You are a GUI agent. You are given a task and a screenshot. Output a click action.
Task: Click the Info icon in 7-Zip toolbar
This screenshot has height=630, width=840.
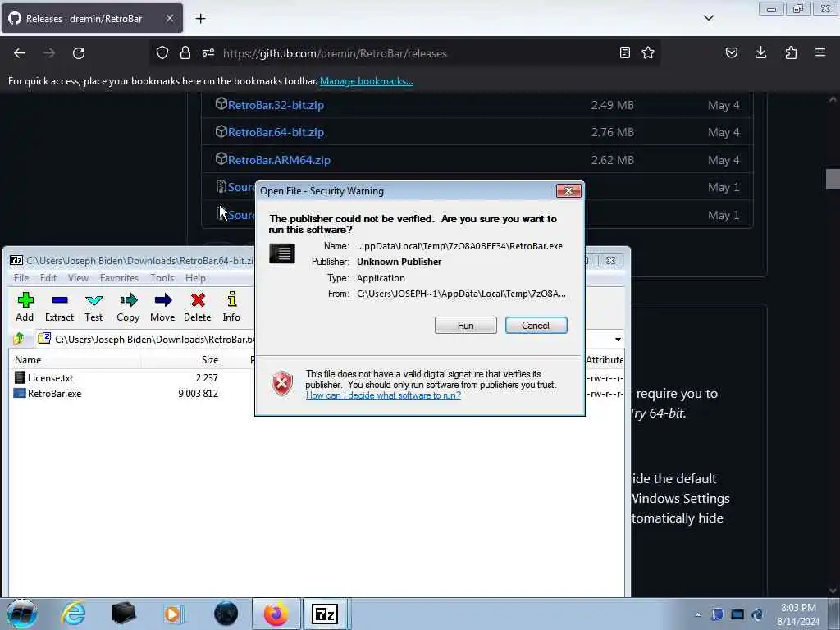(x=231, y=307)
